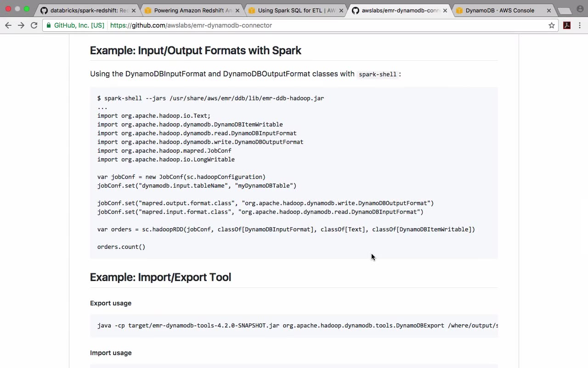Click the java -cp DynamoDBExport command
Image resolution: width=588 pixels, height=368 pixels.
coord(298,325)
